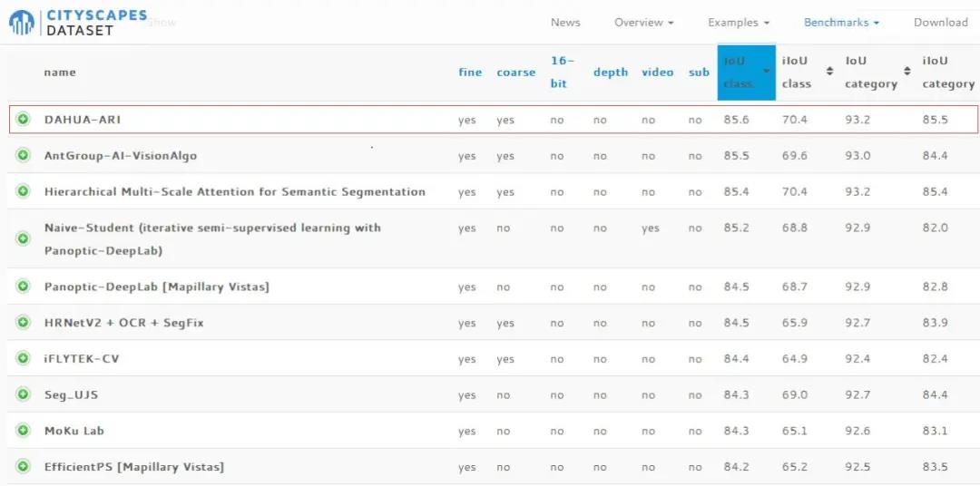980x486 pixels.
Task: Click the plus icon beside Seg_UJS
Action: tap(23, 394)
